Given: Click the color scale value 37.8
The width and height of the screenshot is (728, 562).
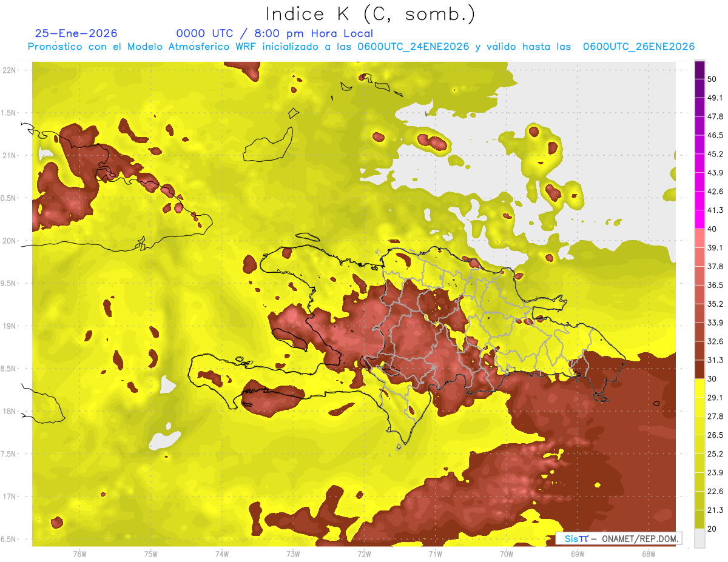Looking at the screenshot, I should coord(715,266).
